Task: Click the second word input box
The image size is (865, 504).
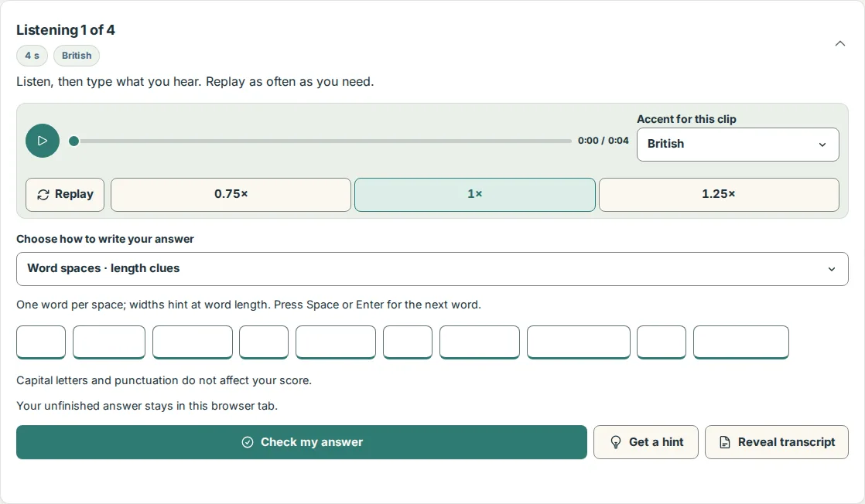Action: pos(109,342)
